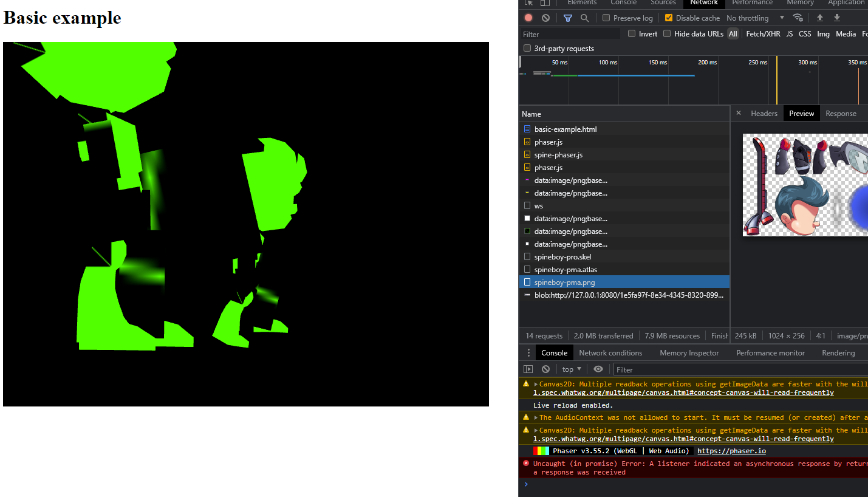
Task: Click the Fetch/XHR request type filter
Action: (763, 33)
